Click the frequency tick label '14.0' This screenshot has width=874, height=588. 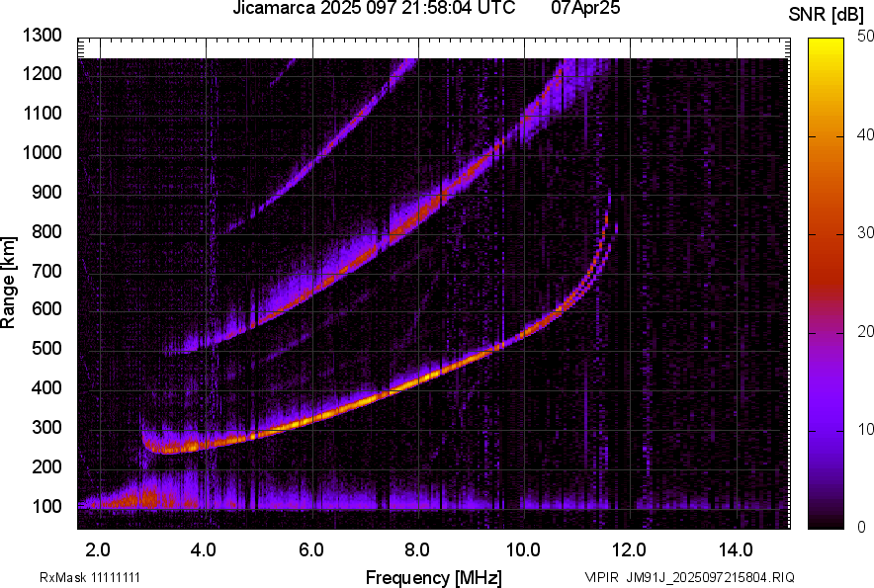[x=736, y=550]
